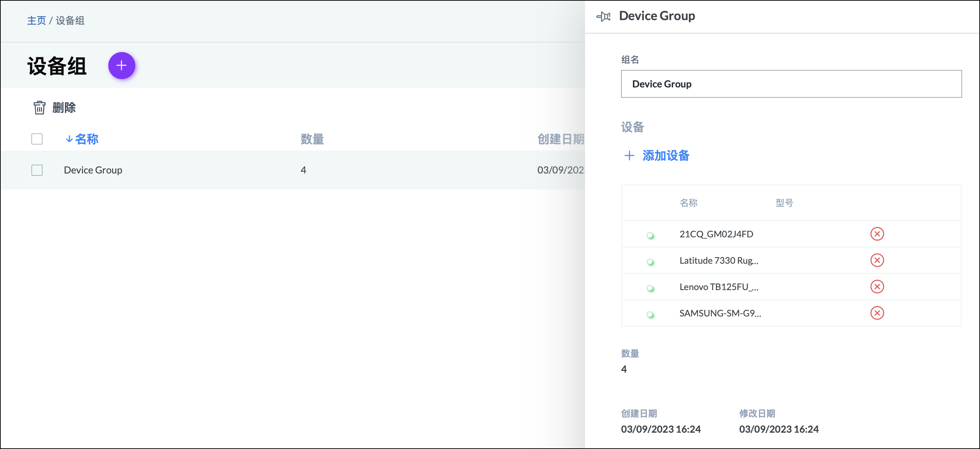This screenshot has width=980, height=449.
Task: Remove Latitude 7330 Rug device from group
Action: [877, 260]
